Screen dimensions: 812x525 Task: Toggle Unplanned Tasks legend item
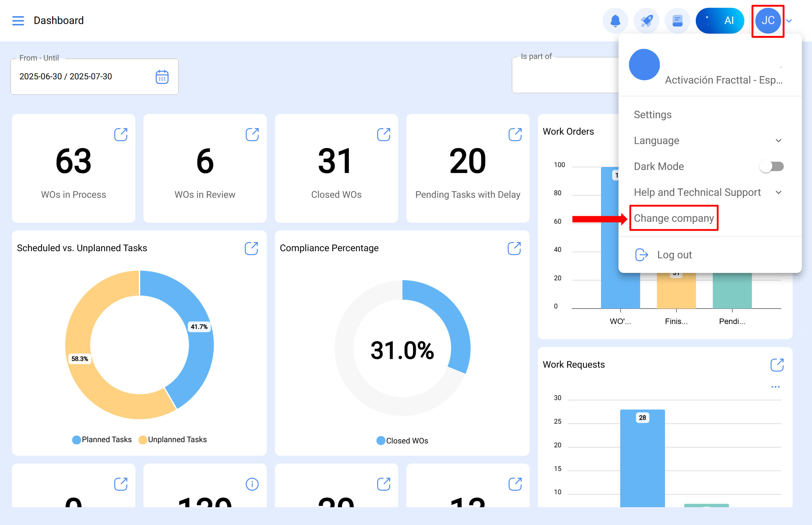pos(173,440)
